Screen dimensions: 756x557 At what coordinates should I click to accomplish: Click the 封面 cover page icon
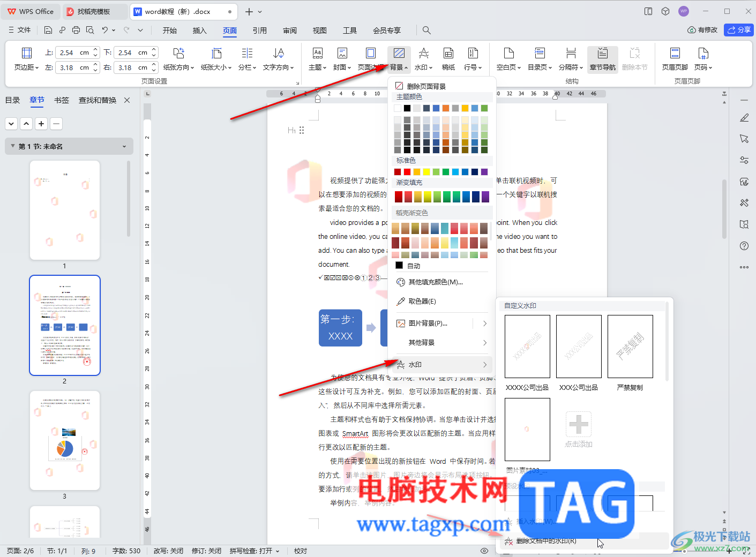pos(342,53)
